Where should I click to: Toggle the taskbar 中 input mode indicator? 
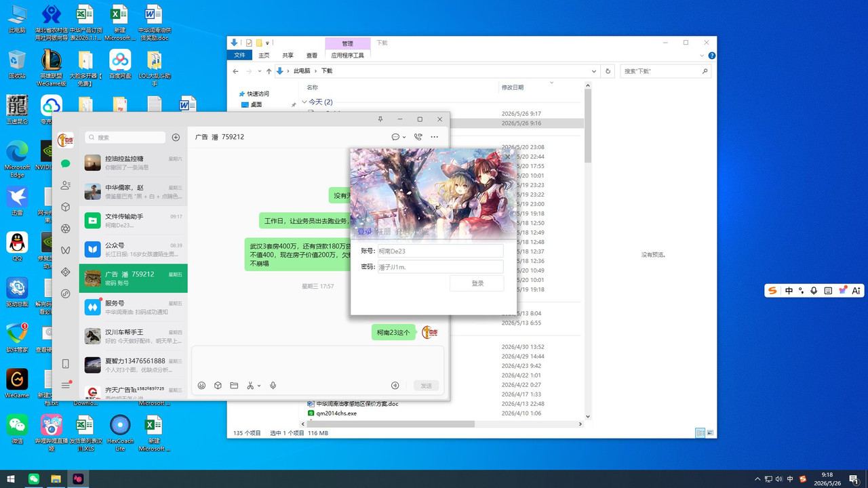(x=790, y=479)
